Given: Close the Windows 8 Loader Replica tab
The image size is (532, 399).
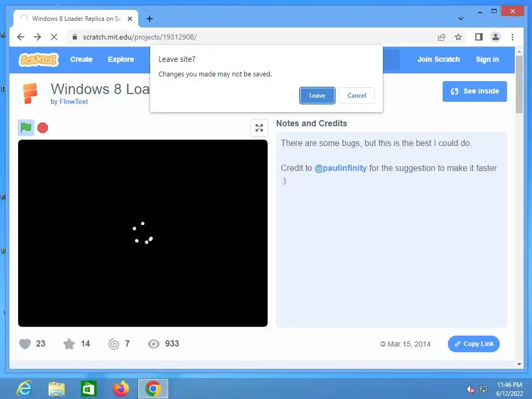Looking at the screenshot, I should 129,19.
